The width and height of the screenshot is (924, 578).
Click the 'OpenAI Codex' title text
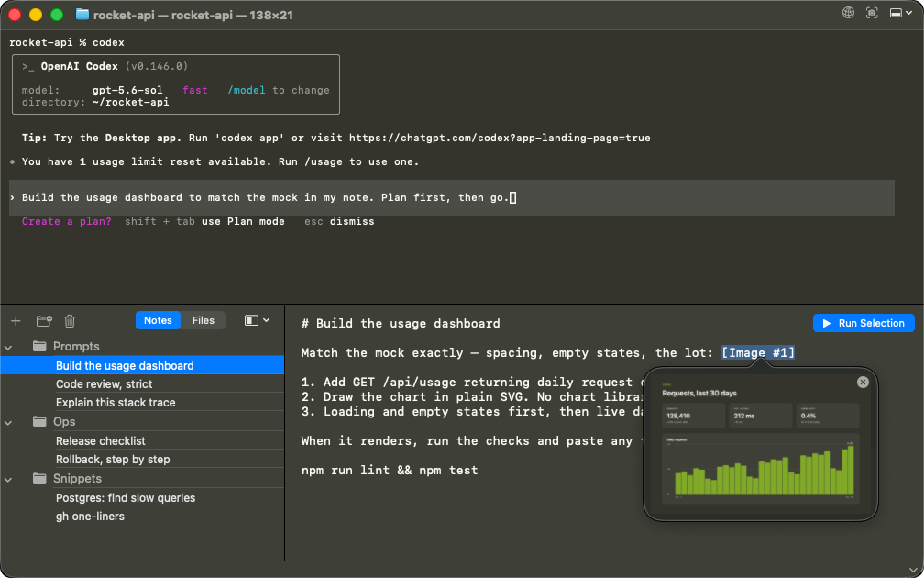(x=80, y=66)
